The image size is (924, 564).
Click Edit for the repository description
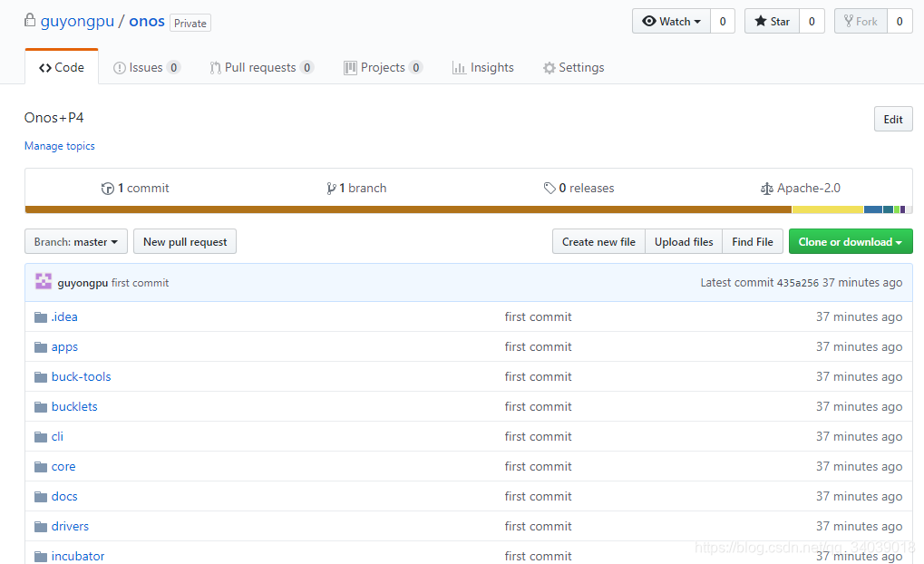pyautogui.click(x=893, y=119)
